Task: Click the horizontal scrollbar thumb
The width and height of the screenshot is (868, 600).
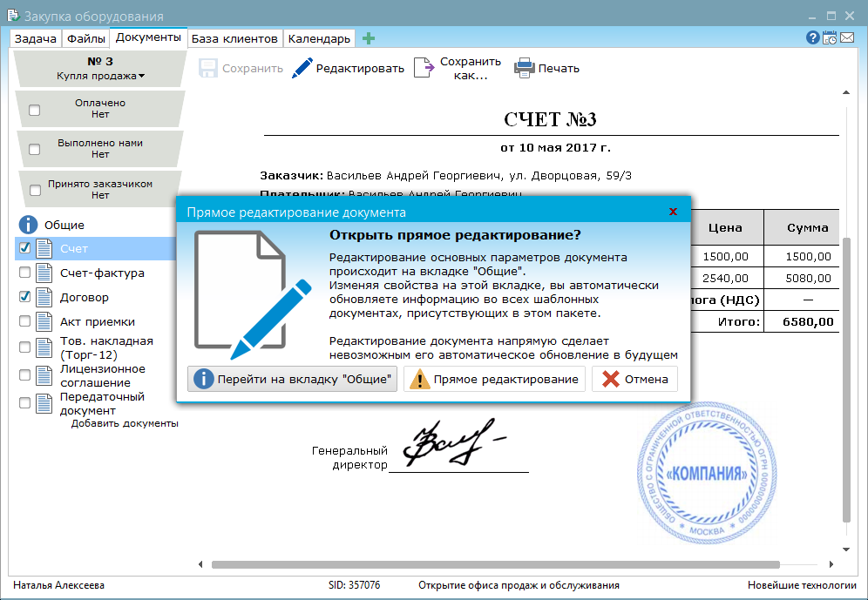Action: click(496, 564)
